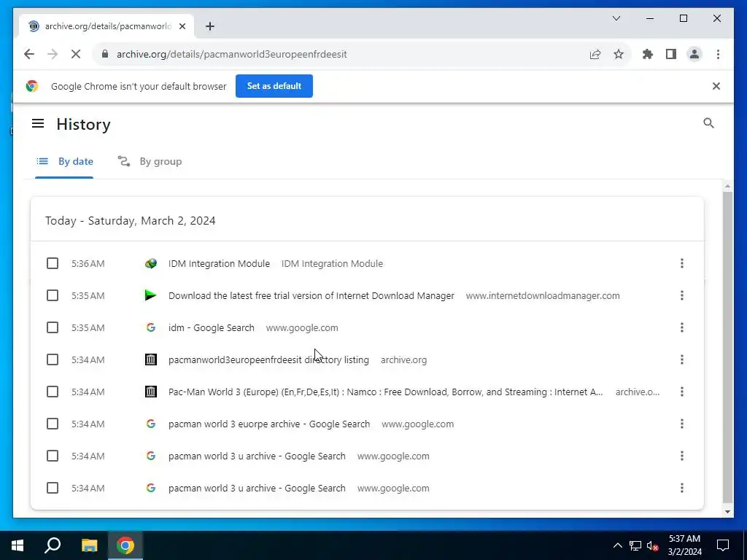Click the archive.org favicon beside directory listing
747x560 pixels.
click(x=150, y=359)
